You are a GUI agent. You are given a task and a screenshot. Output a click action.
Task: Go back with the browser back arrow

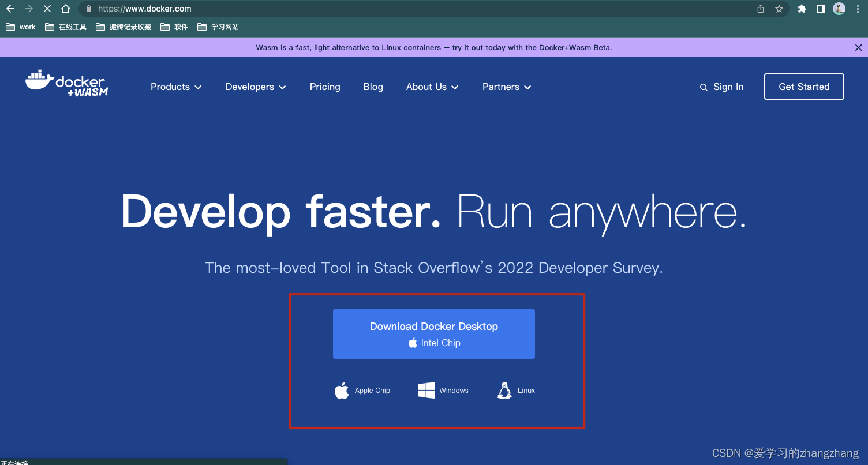[10, 9]
